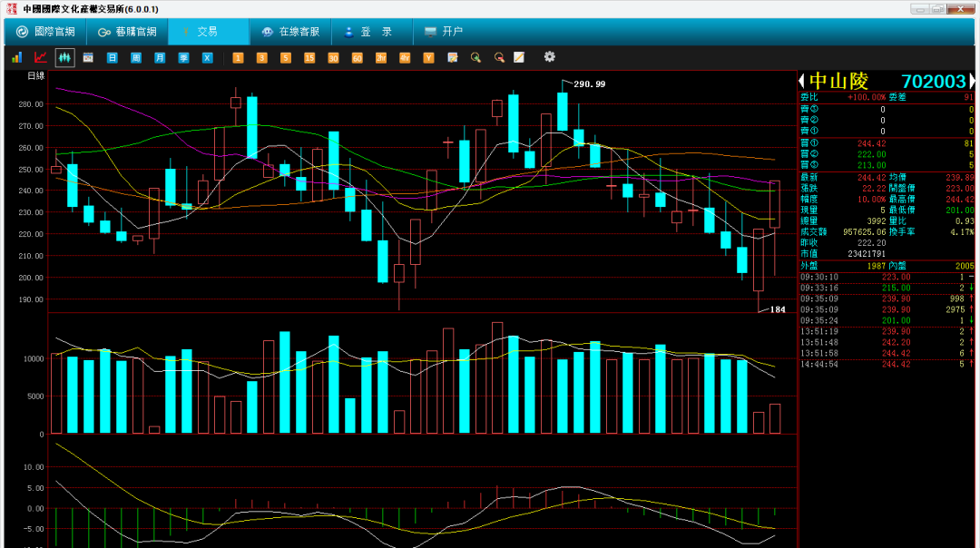This screenshot has height=548, width=980.
Task: Go to previous stock with left arrow
Action: [802, 81]
